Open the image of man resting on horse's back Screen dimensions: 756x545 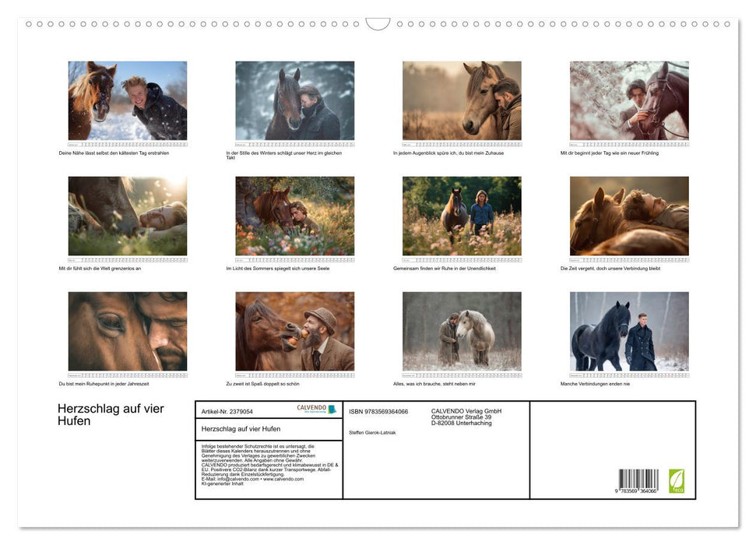point(629,216)
